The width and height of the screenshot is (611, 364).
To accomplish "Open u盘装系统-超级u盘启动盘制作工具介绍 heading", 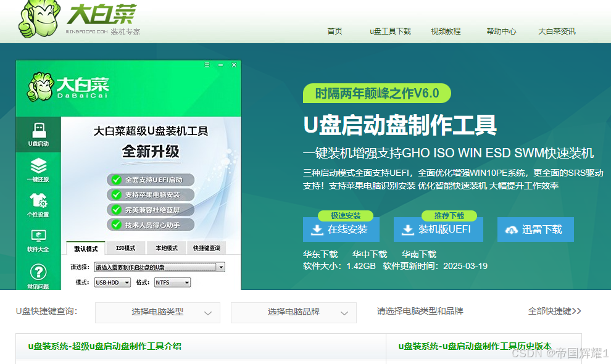I will tap(105, 346).
